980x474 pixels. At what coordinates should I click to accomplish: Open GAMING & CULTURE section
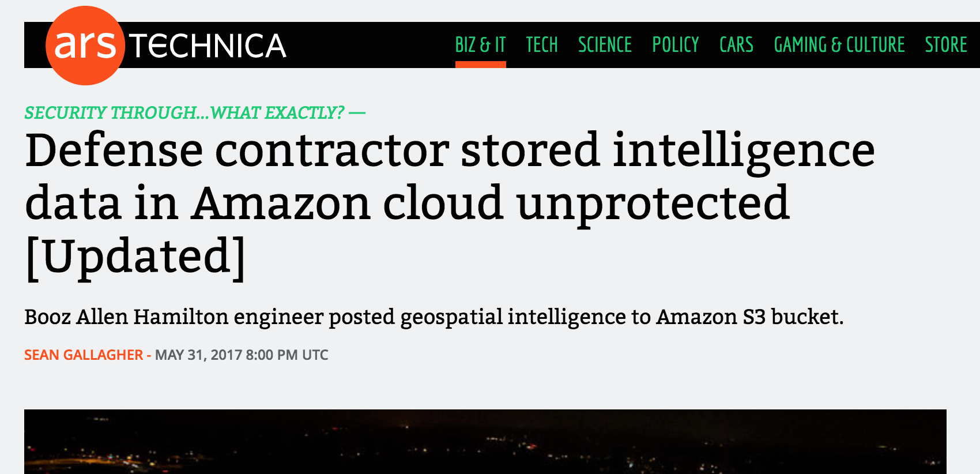pyautogui.click(x=839, y=45)
